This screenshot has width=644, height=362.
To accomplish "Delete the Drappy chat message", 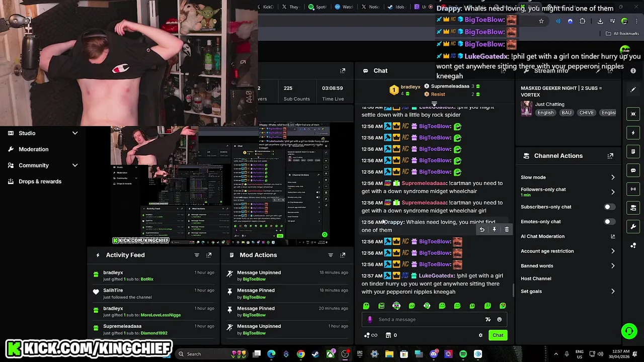I will (x=507, y=230).
